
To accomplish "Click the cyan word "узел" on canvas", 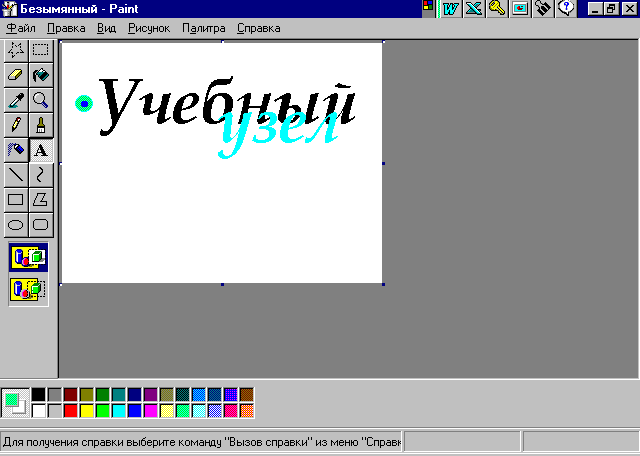I will coord(278,133).
